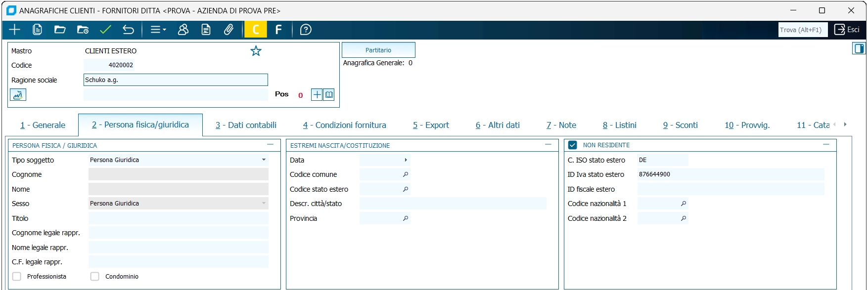Click the Nome legale rappr. field
The height and width of the screenshot is (290, 868).
click(179, 248)
